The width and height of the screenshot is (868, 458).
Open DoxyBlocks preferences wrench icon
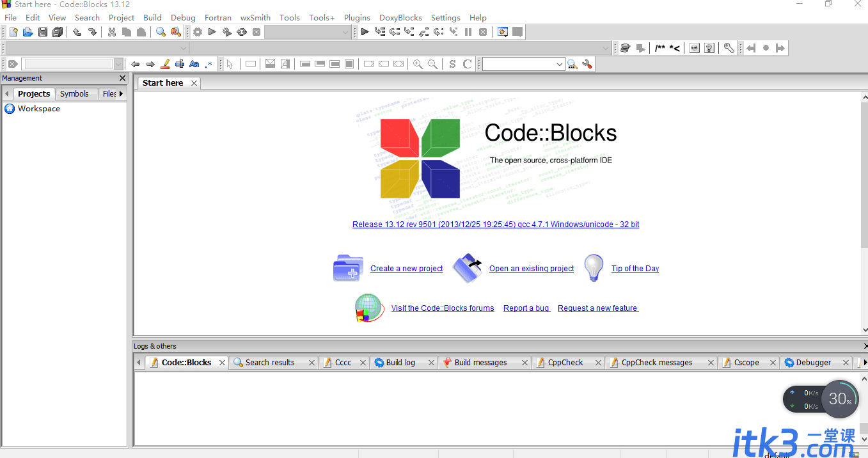point(729,48)
